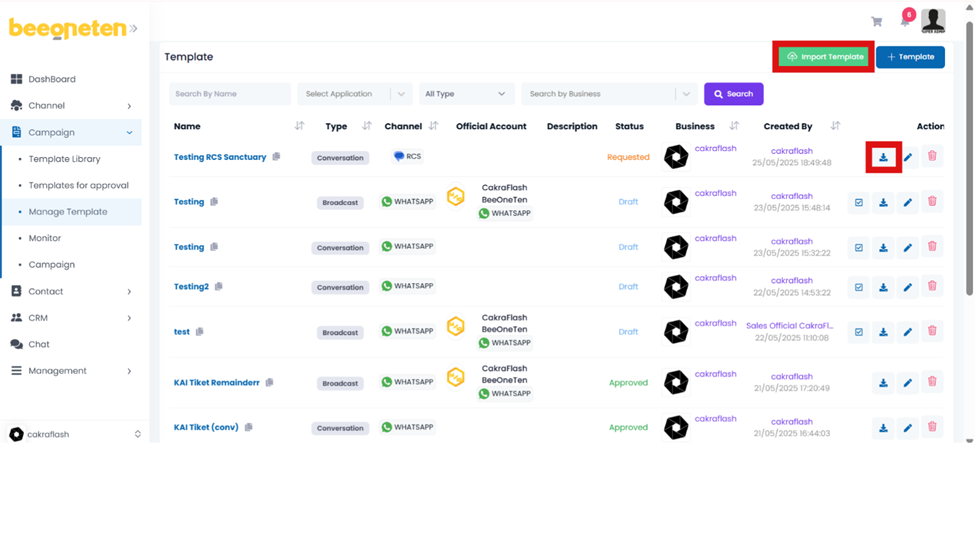The width and height of the screenshot is (975, 548).
Task: Click the delete icon for Testing2 template
Action: (x=932, y=287)
